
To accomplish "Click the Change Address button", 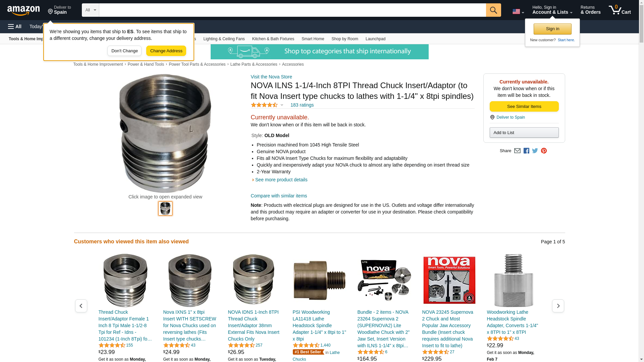I will click(x=166, y=51).
